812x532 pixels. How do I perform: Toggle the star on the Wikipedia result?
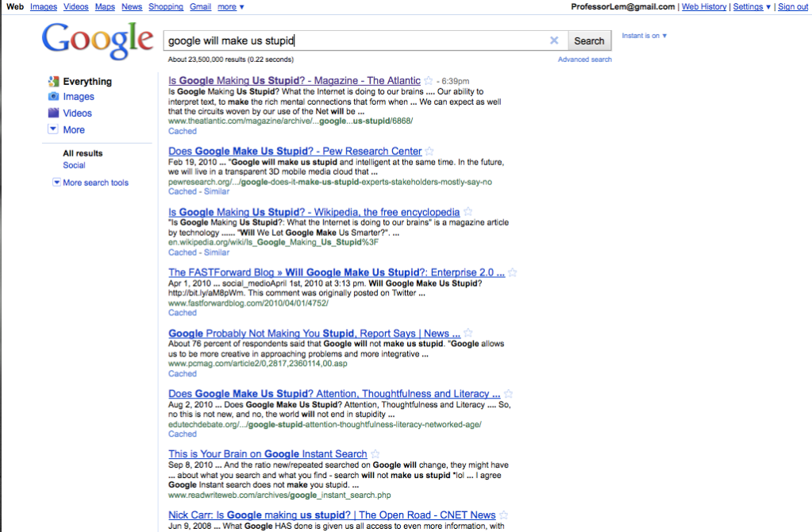(x=468, y=212)
